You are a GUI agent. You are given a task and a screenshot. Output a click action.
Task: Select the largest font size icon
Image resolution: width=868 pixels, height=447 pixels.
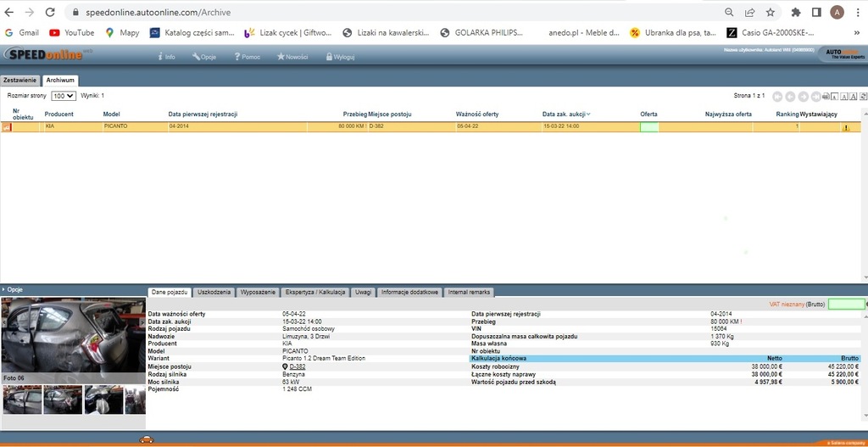click(x=854, y=97)
